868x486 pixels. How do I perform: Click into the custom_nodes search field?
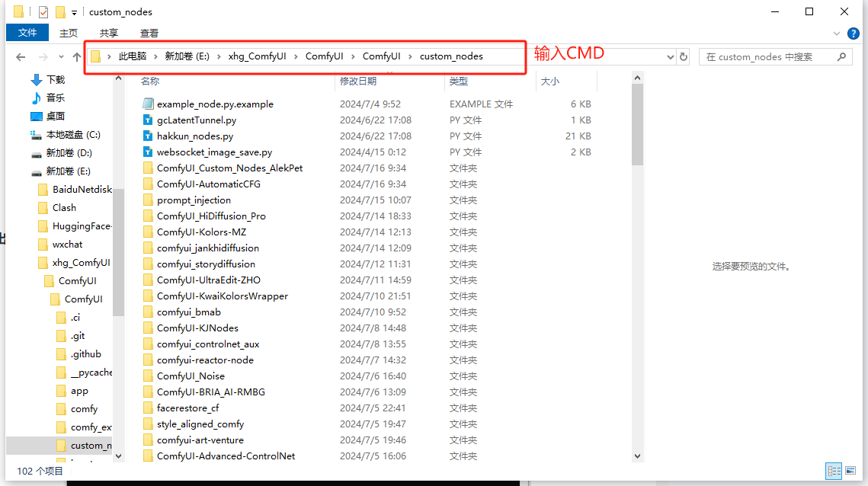pos(766,57)
